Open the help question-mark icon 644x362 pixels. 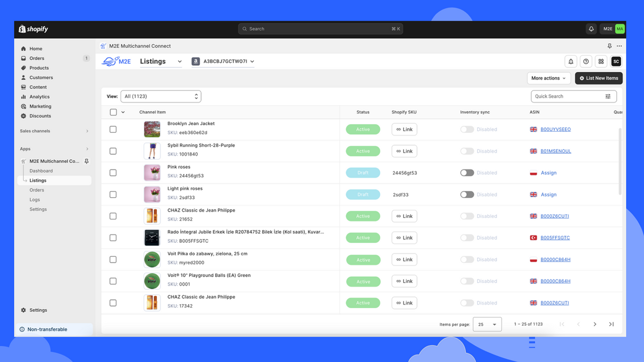click(x=586, y=61)
